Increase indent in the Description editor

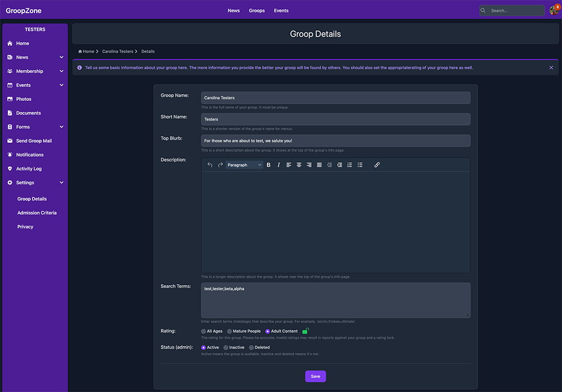click(x=339, y=165)
